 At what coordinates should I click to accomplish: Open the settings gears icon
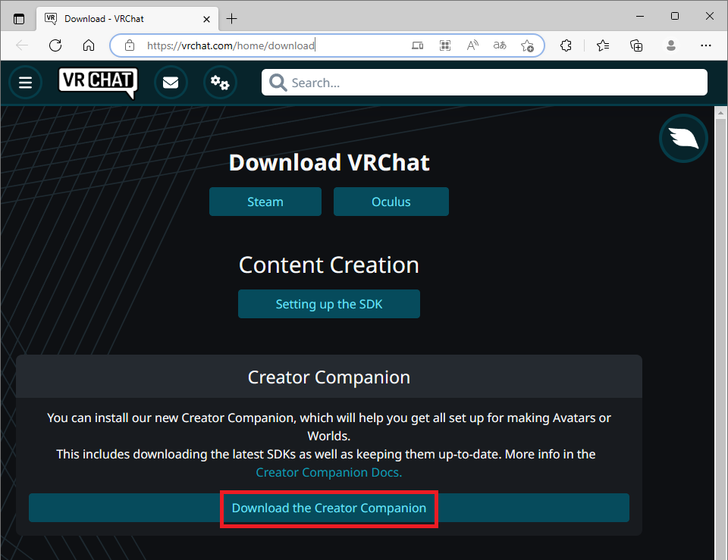(220, 83)
